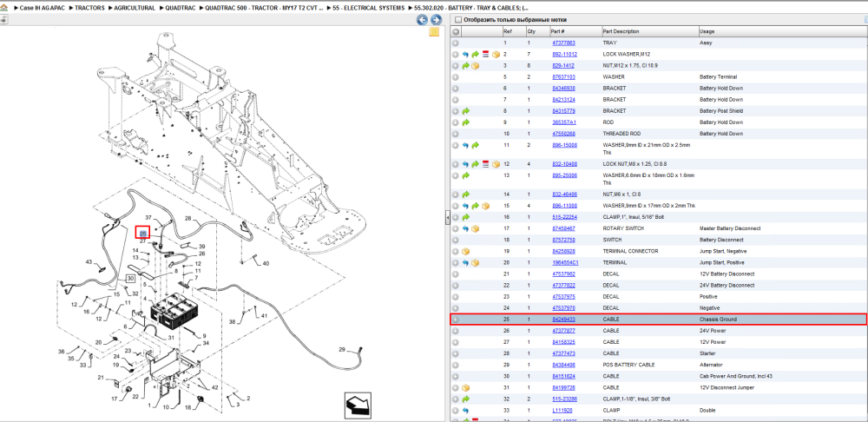The width and height of the screenshot is (868, 422).
Task: Open QUADTRAC 500 - TRACTOR breadcrumb
Action: [x=264, y=9]
